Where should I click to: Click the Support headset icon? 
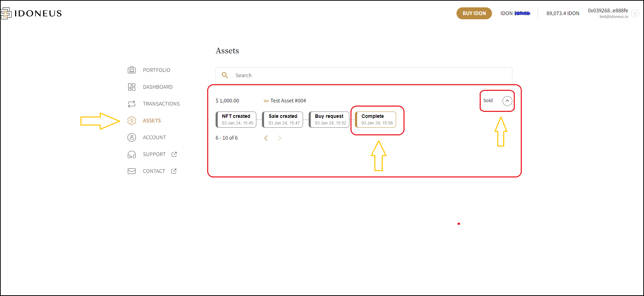[132, 154]
